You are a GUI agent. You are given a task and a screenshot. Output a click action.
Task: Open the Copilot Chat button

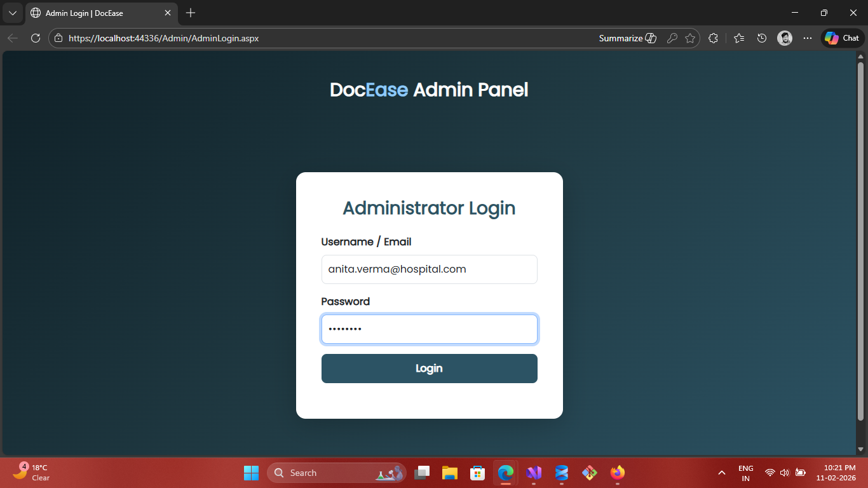point(843,38)
